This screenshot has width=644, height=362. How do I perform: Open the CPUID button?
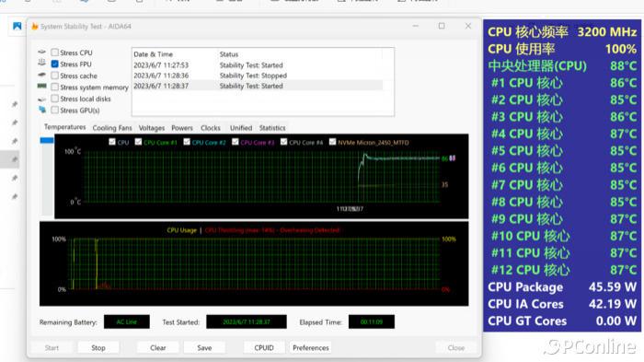pyautogui.click(x=264, y=347)
